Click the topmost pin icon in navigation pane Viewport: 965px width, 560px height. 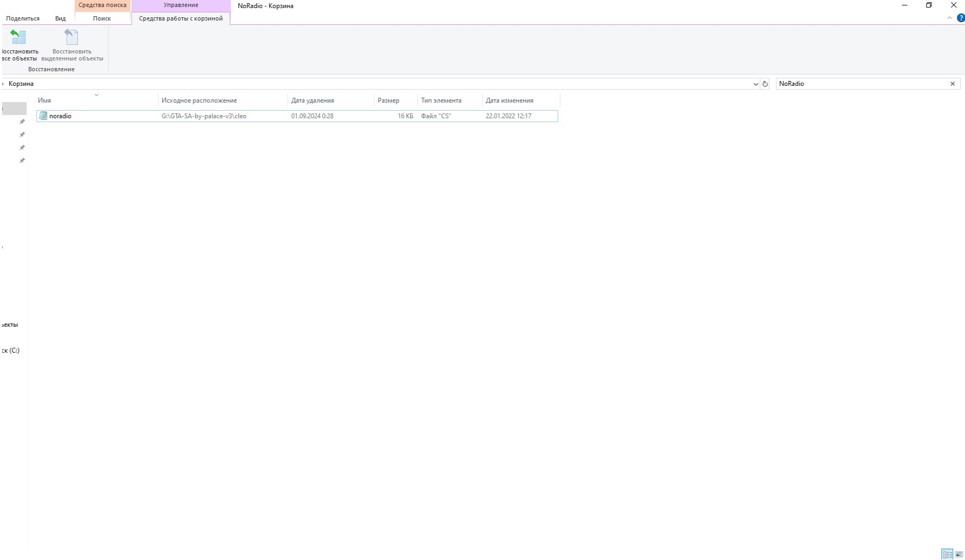coord(22,122)
